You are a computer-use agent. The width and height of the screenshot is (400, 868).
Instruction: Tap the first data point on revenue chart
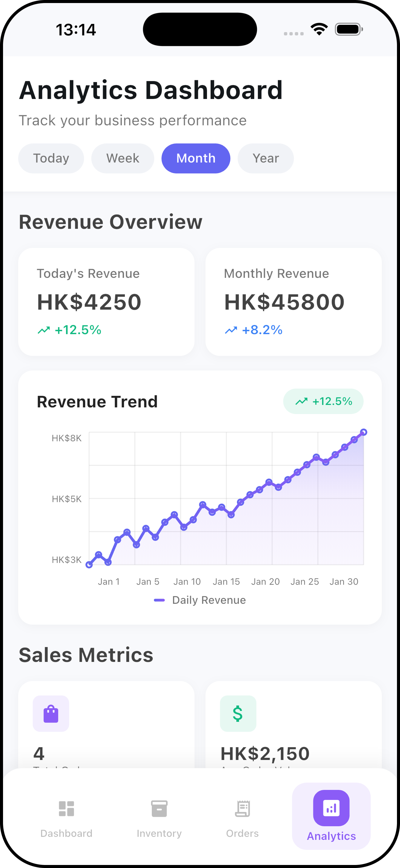pos(89,565)
